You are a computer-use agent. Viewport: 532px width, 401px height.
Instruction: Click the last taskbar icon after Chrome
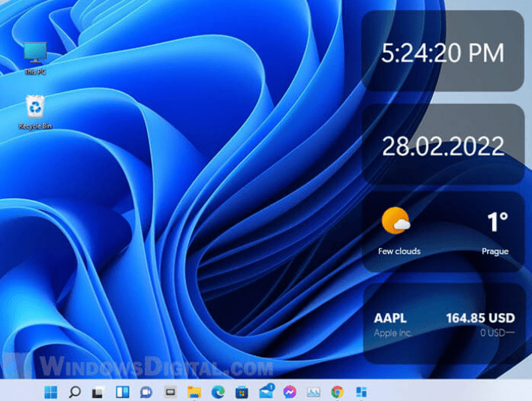pyautogui.click(x=362, y=391)
